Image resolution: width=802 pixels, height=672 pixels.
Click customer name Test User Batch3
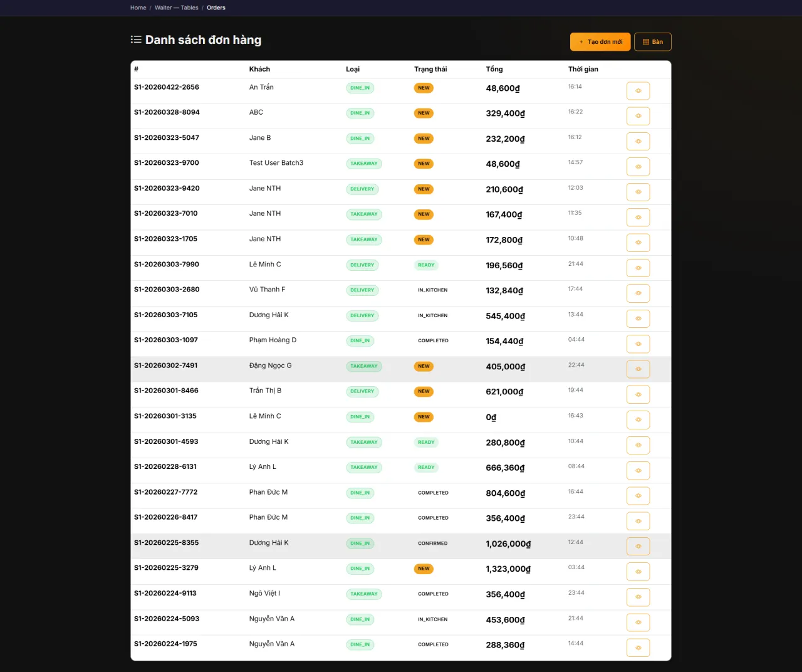click(276, 163)
